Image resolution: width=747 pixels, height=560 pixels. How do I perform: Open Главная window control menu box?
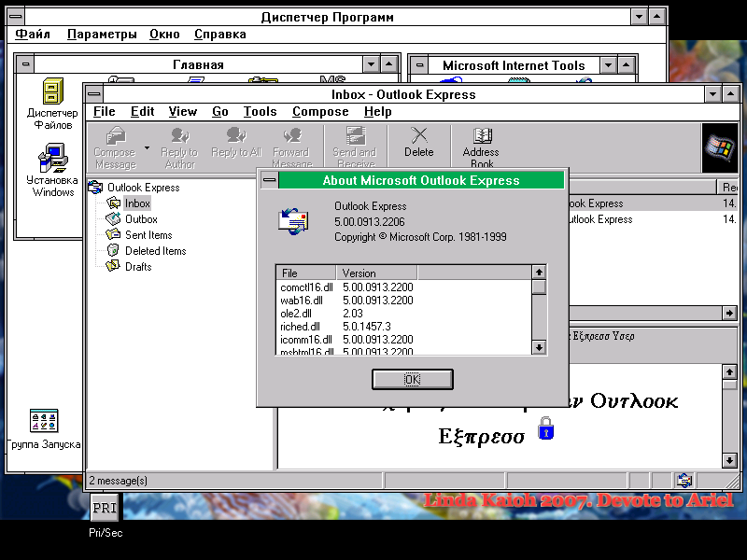(x=25, y=64)
